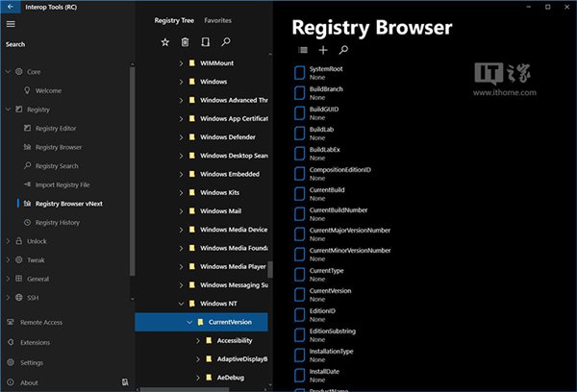Expand the Accessibility subkey
This screenshot has width=577, height=392.
[198, 341]
